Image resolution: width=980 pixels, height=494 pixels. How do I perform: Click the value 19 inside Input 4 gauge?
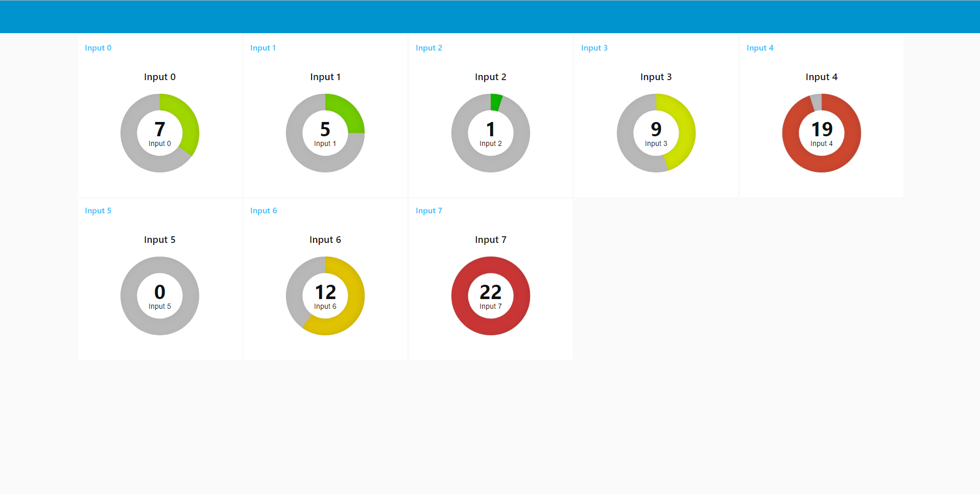[x=821, y=130]
